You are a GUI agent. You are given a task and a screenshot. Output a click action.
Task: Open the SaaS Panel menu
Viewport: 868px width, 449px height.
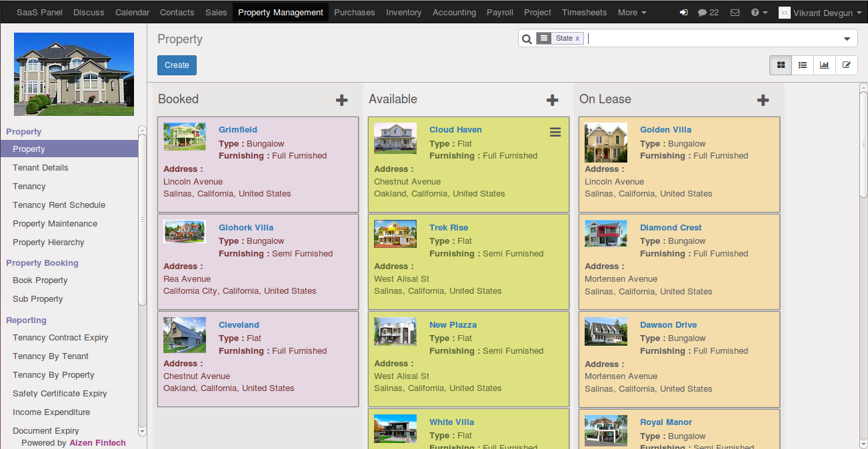(39, 13)
